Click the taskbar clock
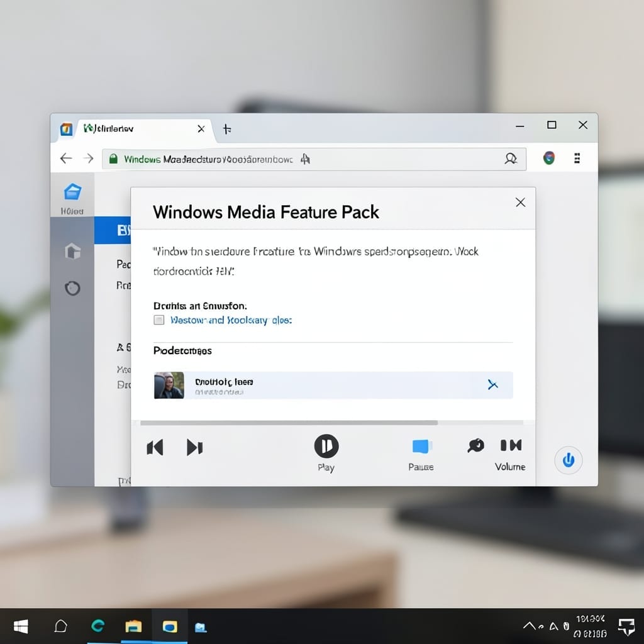The height and width of the screenshot is (644, 644). coord(590,626)
